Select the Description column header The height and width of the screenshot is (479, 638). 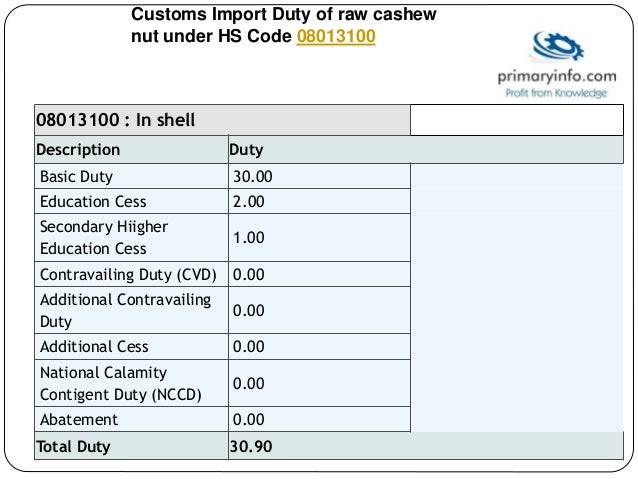(x=78, y=150)
